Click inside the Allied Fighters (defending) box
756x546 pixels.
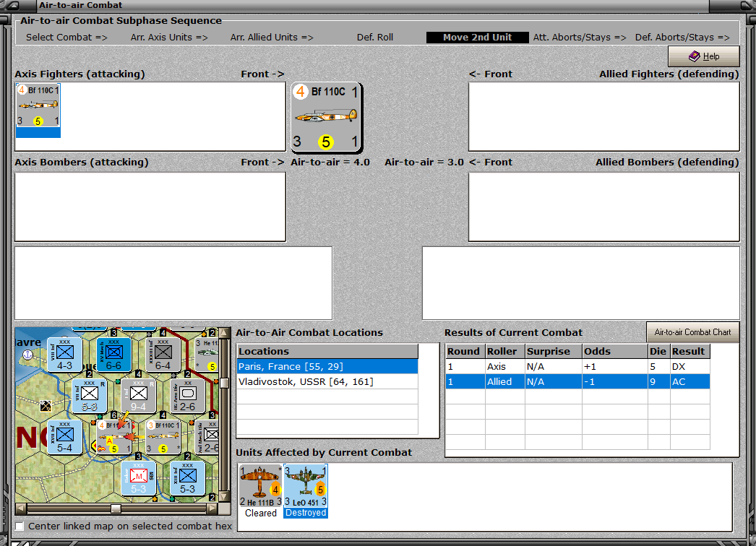pyautogui.click(x=604, y=116)
